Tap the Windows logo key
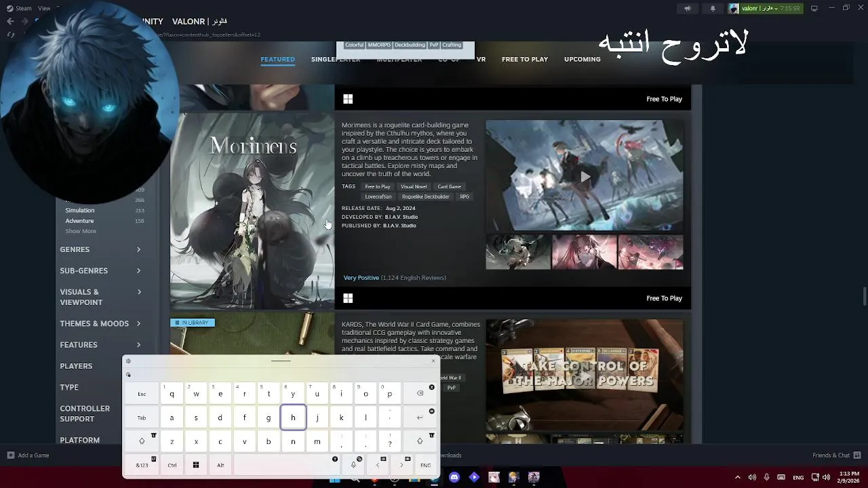The image size is (868, 488). [x=196, y=465]
